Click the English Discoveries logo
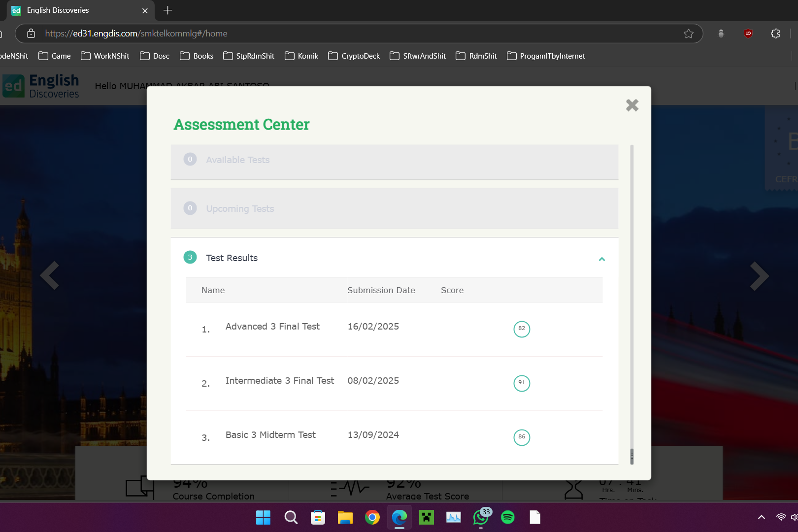Screen dimensions: 798x532 pos(41,86)
